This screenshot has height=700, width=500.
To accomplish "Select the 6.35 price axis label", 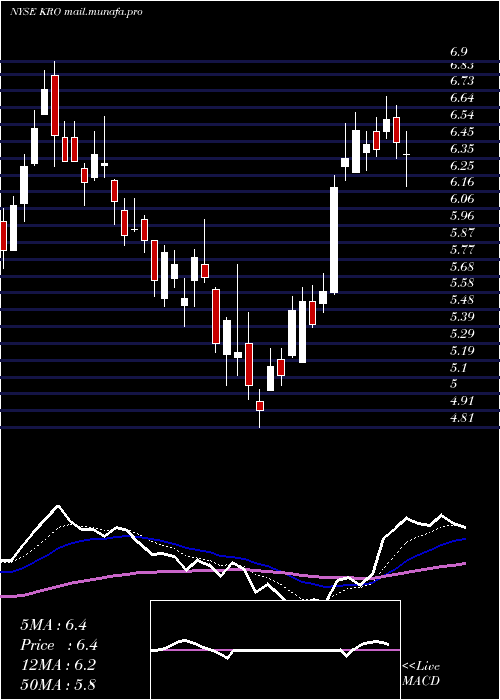I will click(462, 149).
